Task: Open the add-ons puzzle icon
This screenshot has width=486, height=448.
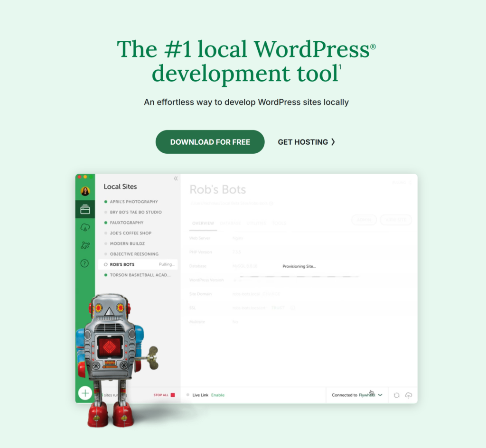Action: pyautogui.click(x=85, y=245)
